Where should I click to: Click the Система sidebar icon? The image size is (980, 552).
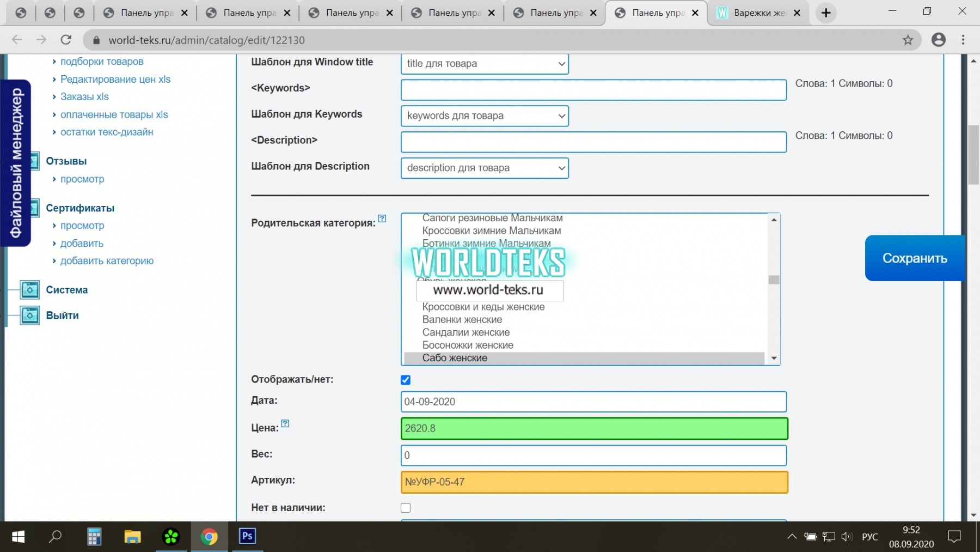30,290
